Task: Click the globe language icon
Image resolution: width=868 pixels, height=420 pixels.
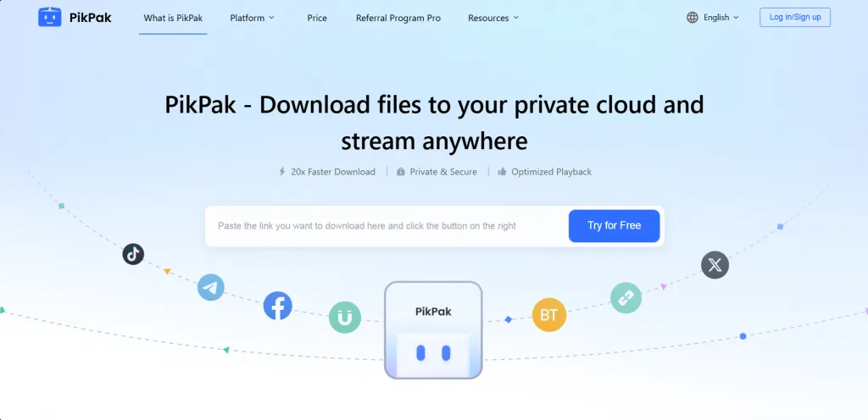Action: click(692, 18)
